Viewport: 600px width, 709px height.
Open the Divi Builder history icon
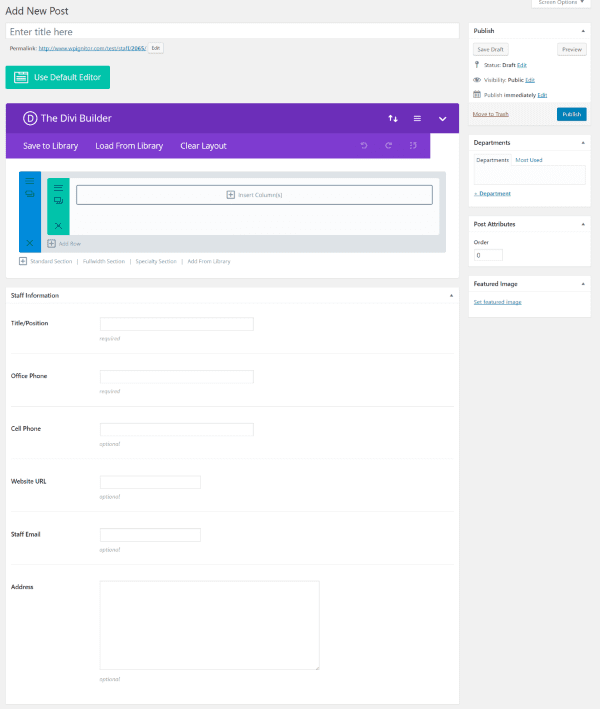(x=413, y=146)
